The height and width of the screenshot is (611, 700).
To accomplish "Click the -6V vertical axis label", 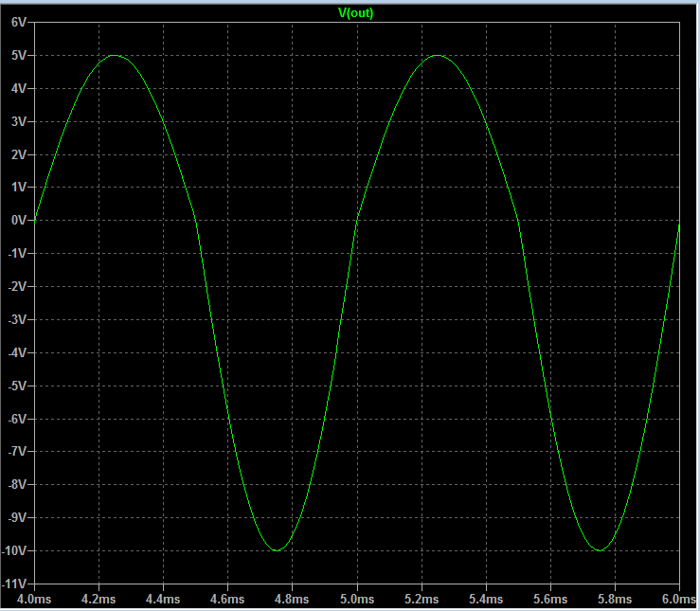I will pos(18,419).
